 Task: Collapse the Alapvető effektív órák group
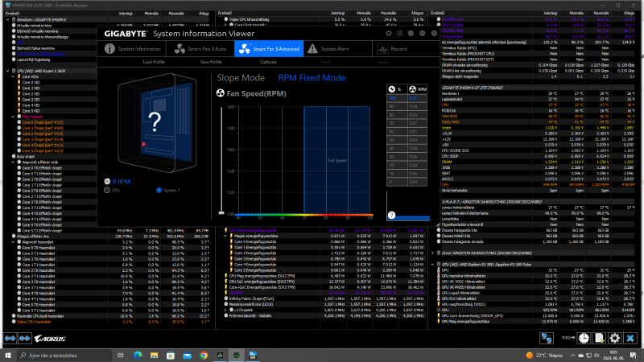pyautogui.click(x=13, y=162)
